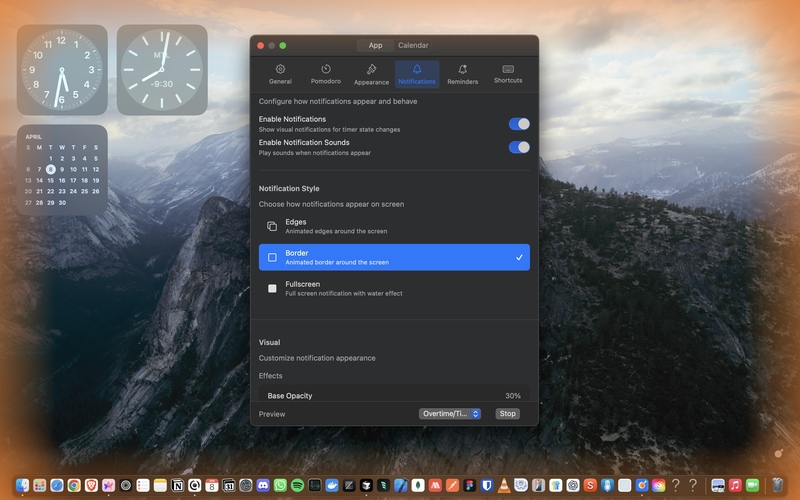
Task: Open Adobe Creative Cloud in dock
Action: (x=659, y=485)
